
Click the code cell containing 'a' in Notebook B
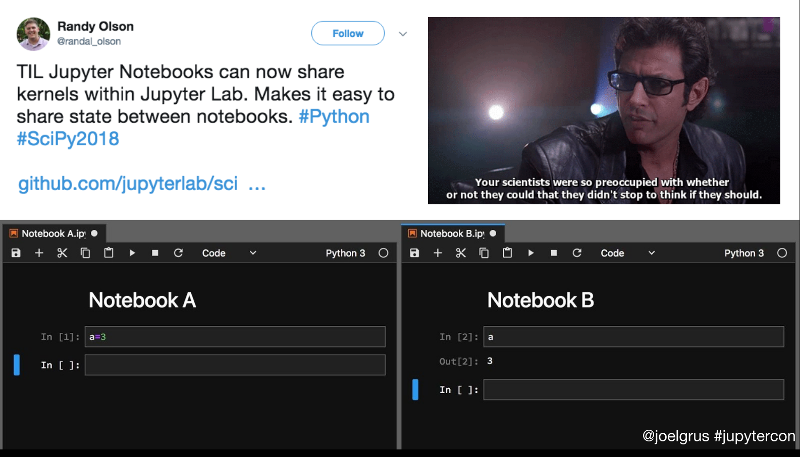[634, 337]
